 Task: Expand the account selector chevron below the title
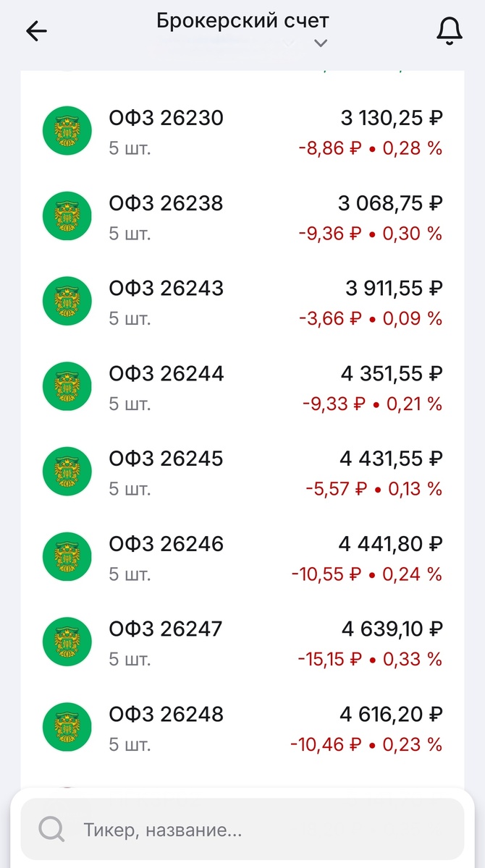pos(320,43)
